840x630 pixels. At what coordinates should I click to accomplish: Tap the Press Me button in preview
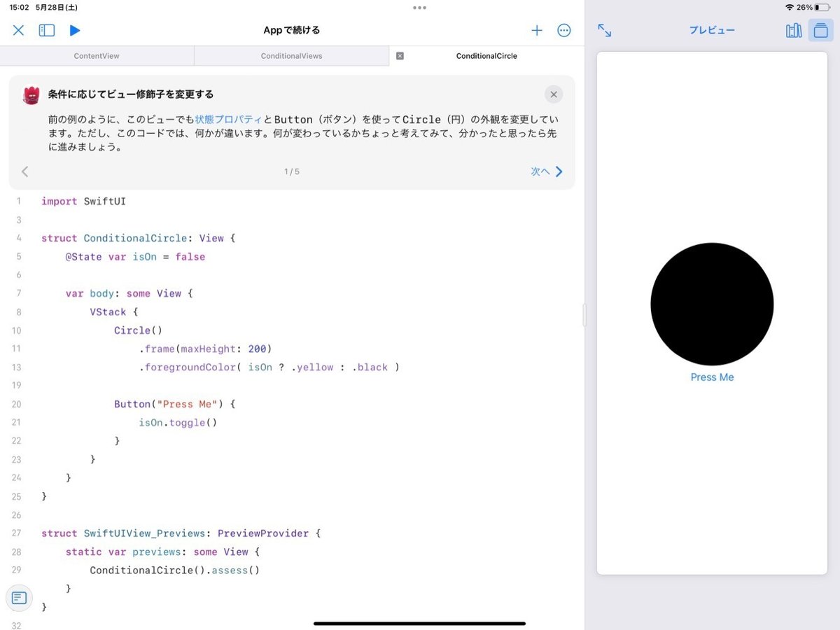click(x=712, y=377)
